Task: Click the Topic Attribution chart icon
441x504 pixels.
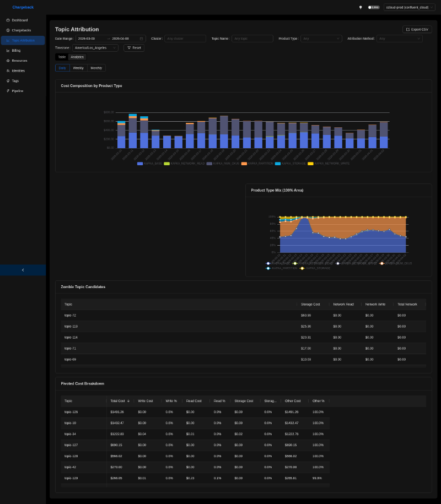Action: coord(8,40)
